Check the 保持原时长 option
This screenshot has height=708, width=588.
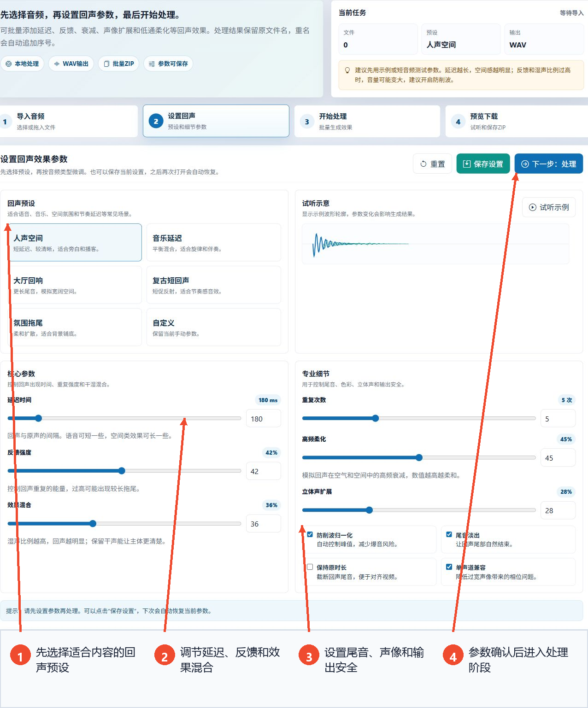click(x=310, y=567)
